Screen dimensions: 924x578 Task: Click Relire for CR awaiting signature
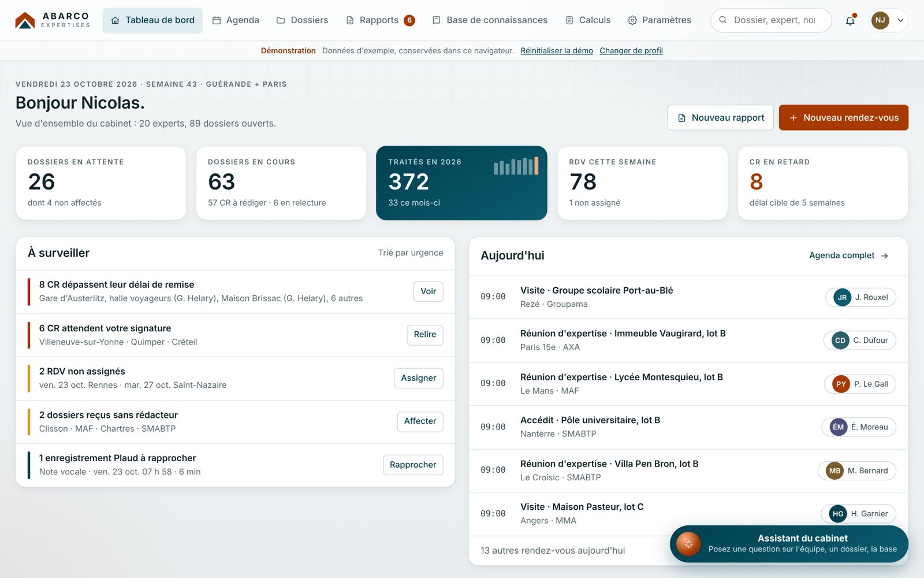click(x=425, y=335)
